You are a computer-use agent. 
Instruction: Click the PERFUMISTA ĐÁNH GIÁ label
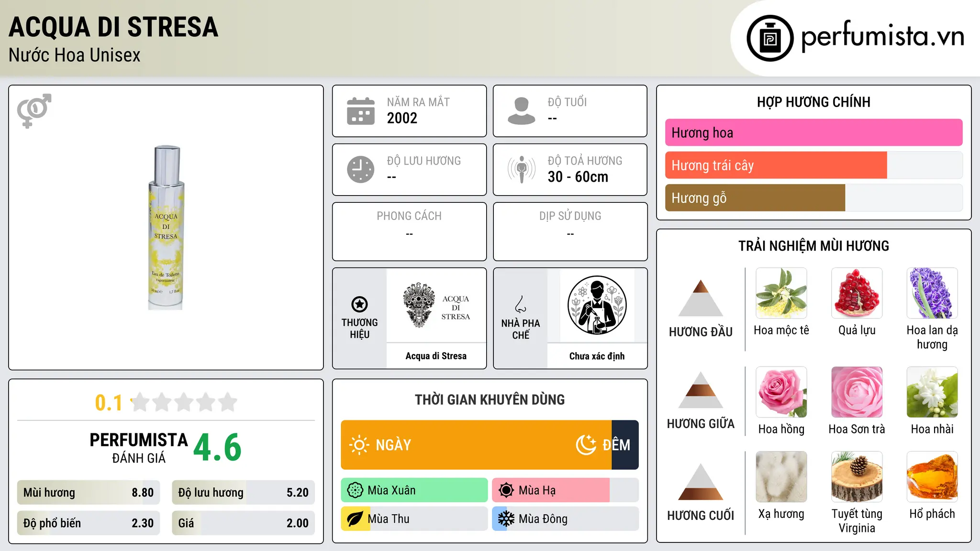[x=139, y=448]
